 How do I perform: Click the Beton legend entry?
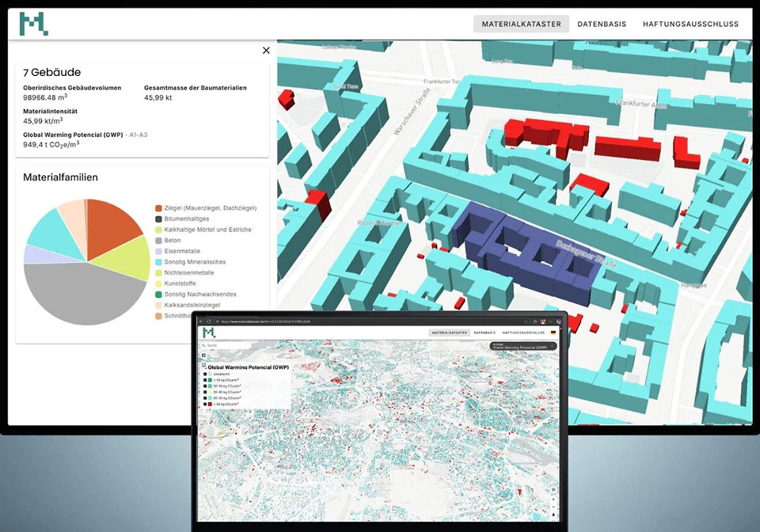(x=173, y=240)
